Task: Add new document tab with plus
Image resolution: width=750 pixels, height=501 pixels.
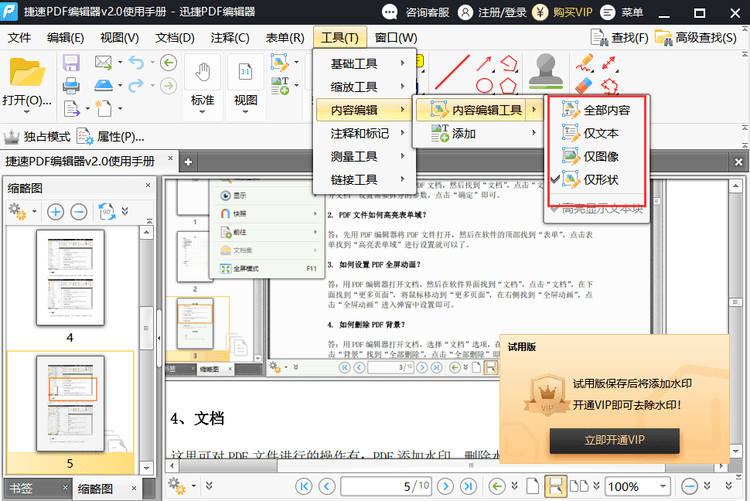Action: click(x=188, y=162)
